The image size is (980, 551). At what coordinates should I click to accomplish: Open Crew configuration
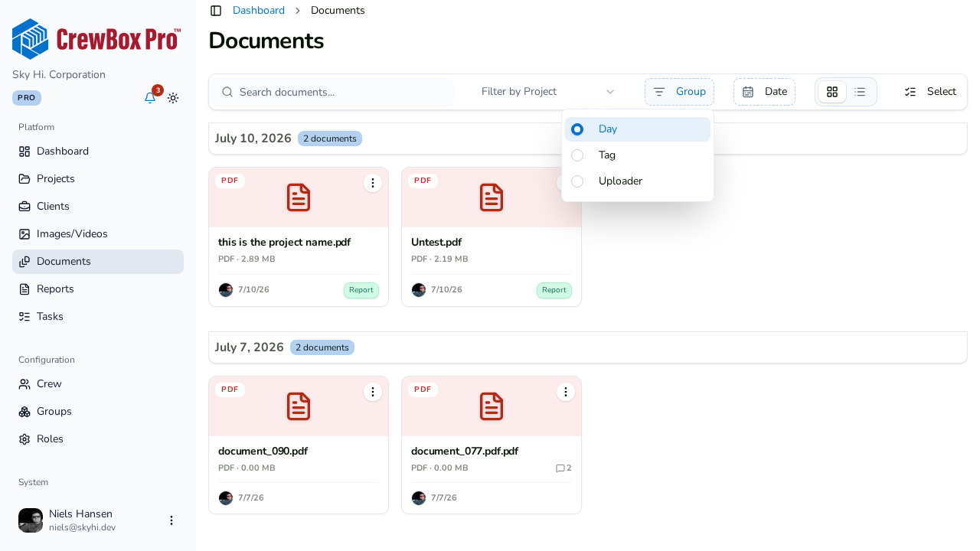tap(98, 384)
